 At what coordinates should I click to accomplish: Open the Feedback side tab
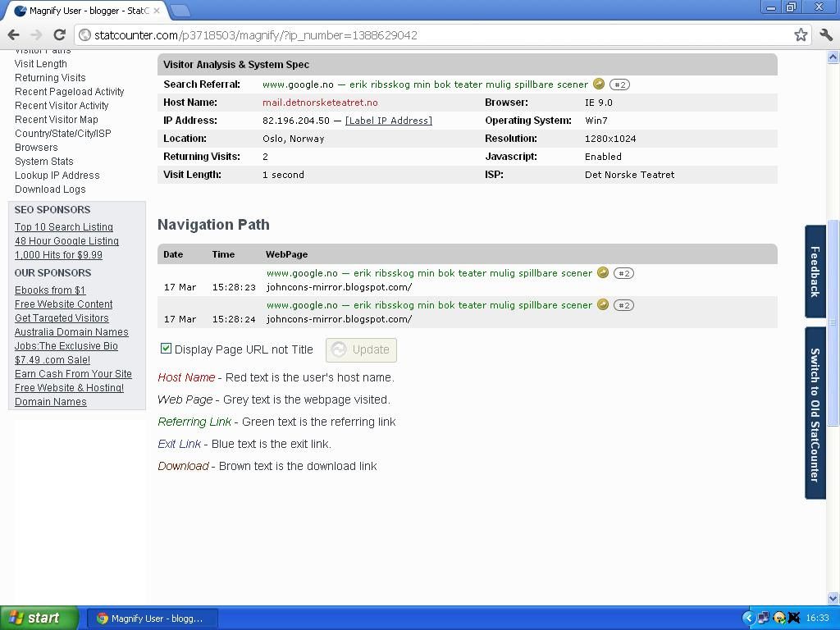click(815, 272)
